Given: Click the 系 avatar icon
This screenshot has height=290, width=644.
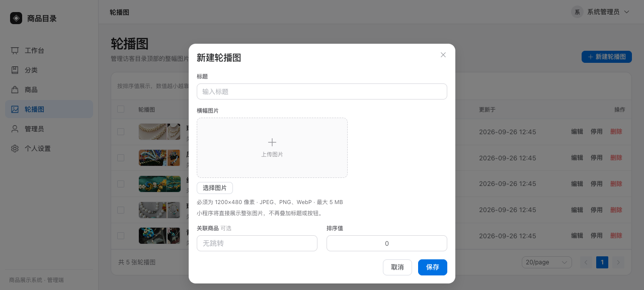Looking at the screenshot, I should (577, 12).
